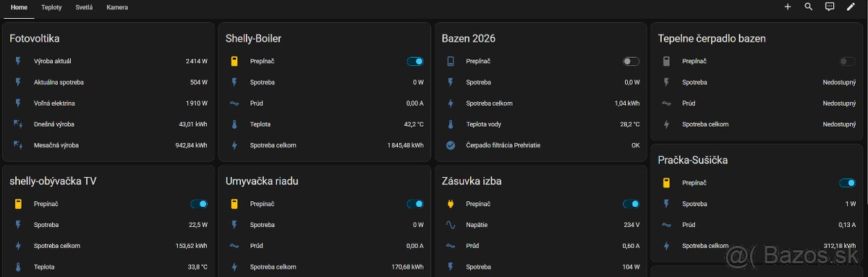Open search with the magnifier icon
This screenshot has height=277, width=868.
tap(809, 7)
